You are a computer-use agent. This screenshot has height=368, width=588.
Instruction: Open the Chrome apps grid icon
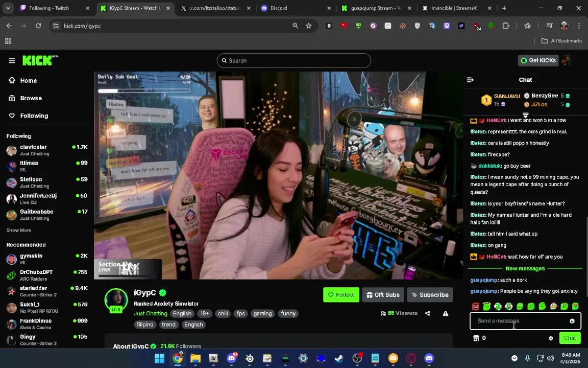click(8, 40)
